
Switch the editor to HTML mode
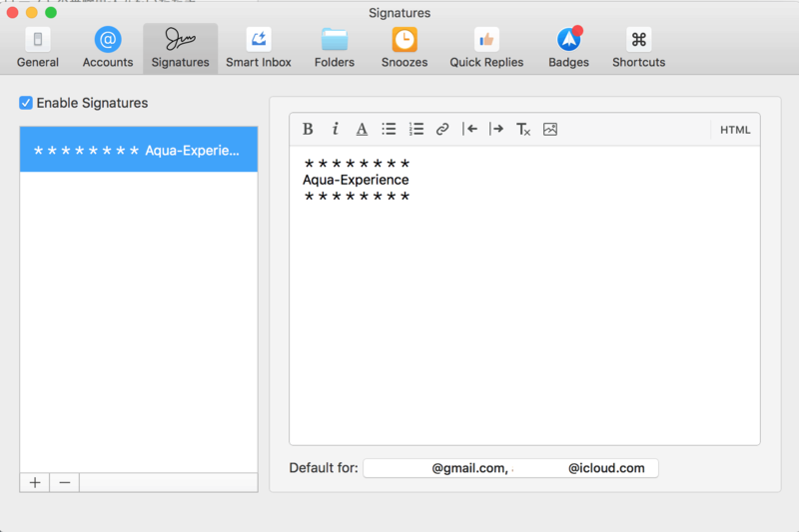click(x=735, y=130)
